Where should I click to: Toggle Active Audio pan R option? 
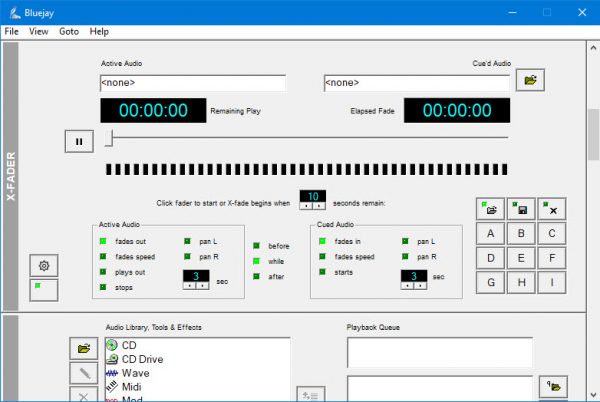coord(187,256)
